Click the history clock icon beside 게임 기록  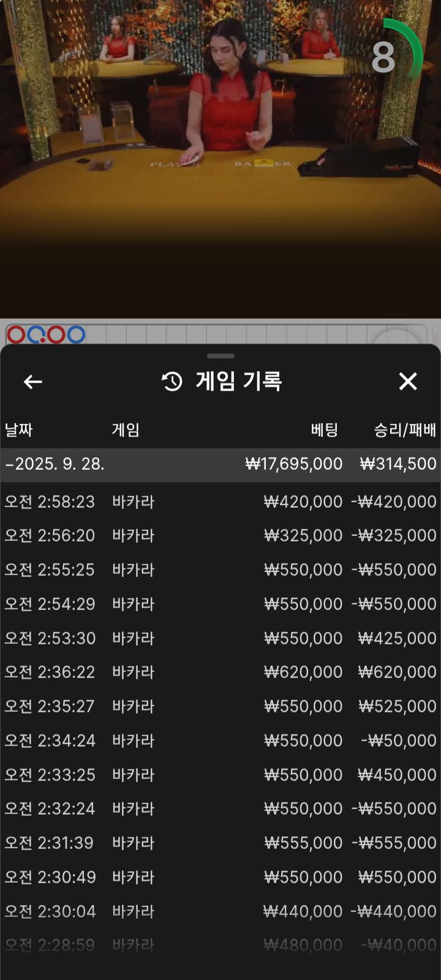tap(172, 382)
